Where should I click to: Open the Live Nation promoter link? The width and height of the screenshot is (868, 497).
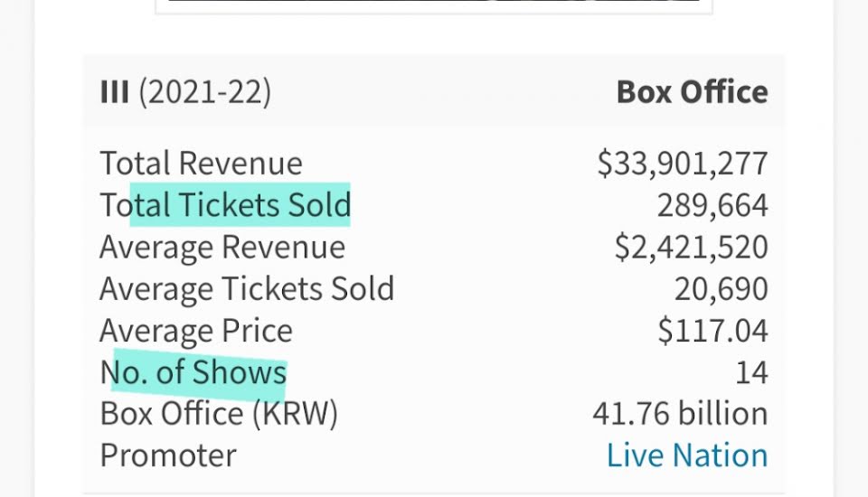click(686, 455)
